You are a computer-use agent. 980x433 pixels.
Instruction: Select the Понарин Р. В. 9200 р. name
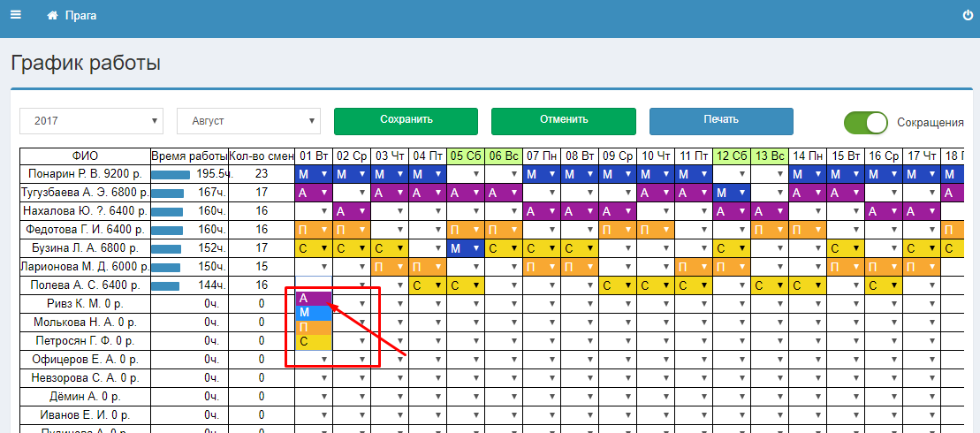pyautogui.click(x=85, y=174)
